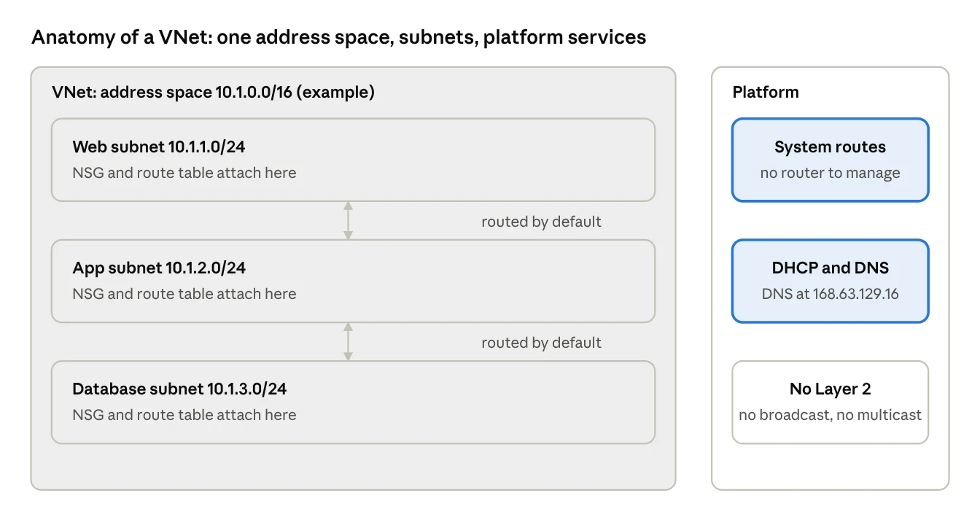980x525 pixels.
Task: Click the Platform panel heading
Action: click(766, 93)
